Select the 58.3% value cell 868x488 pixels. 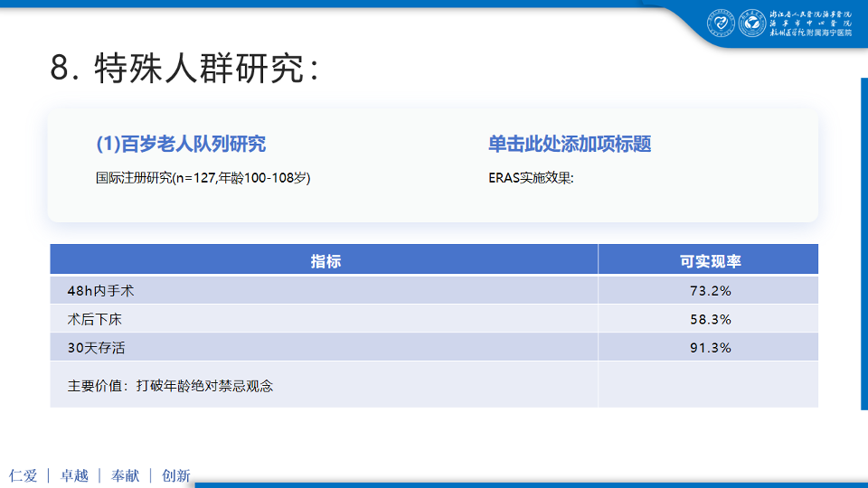[x=709, y=319]
